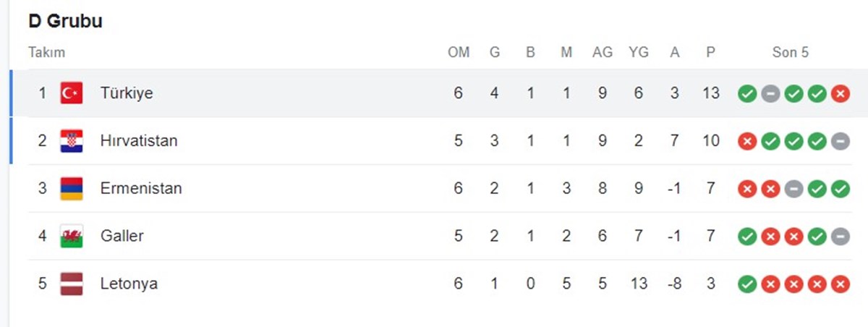The width and height of the screenshot is (868, 327).
Task: Click Hırvatistan's first red loss icon
Action: (x=747, y=141)
